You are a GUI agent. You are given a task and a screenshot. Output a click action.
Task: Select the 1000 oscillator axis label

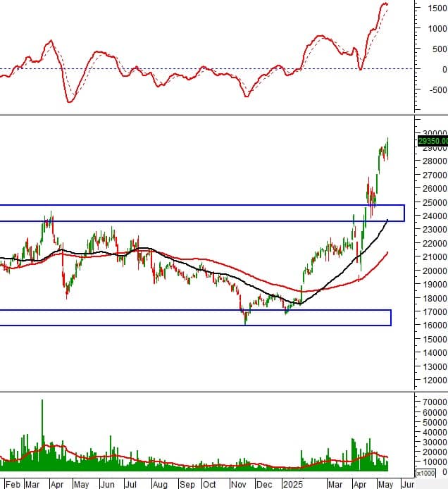point(437,29)
